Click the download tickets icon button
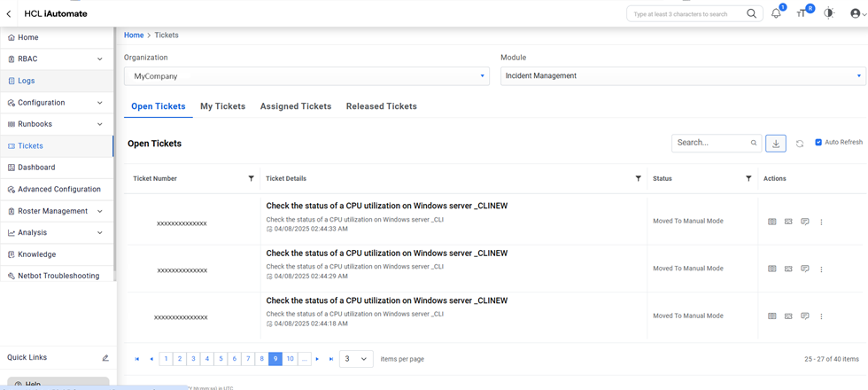The image size is (868, 390). [776, 144]
